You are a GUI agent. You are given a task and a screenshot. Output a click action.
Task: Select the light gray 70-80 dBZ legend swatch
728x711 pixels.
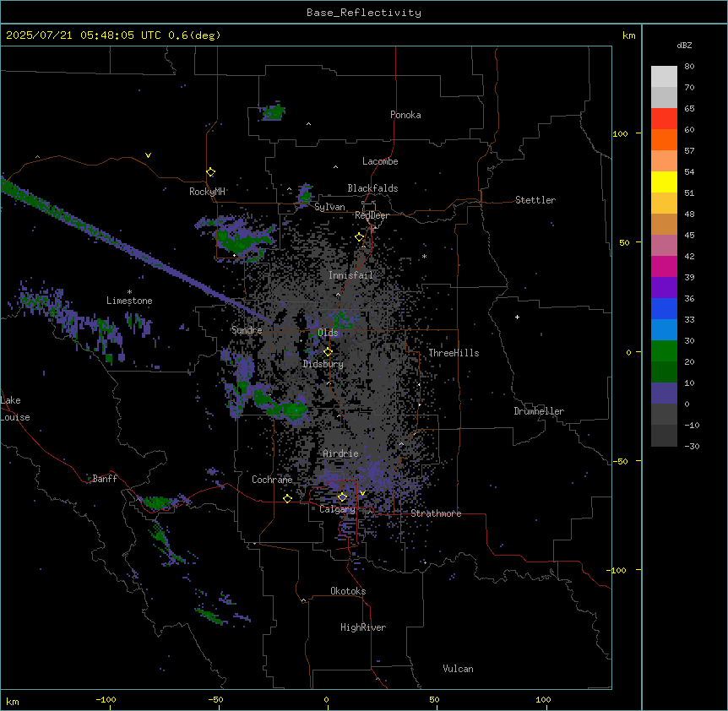pyautogui.click(x=664, y=77)
